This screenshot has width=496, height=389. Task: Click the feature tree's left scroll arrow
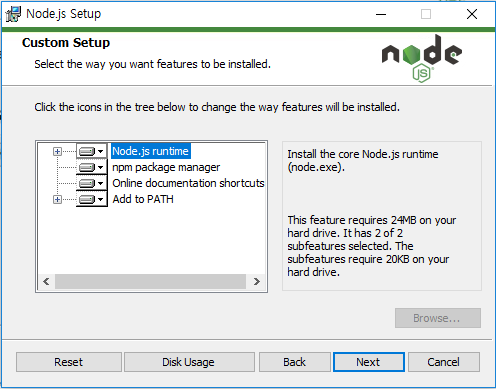point(46,282)
